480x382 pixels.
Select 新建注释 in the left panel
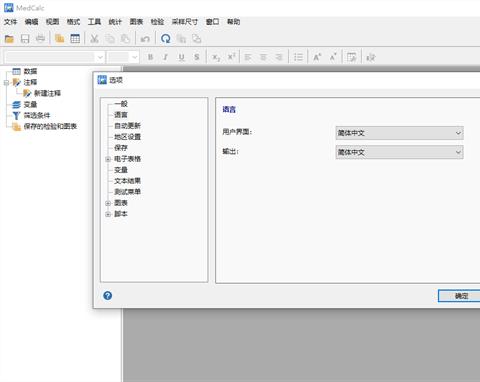[x=47, y=93]
